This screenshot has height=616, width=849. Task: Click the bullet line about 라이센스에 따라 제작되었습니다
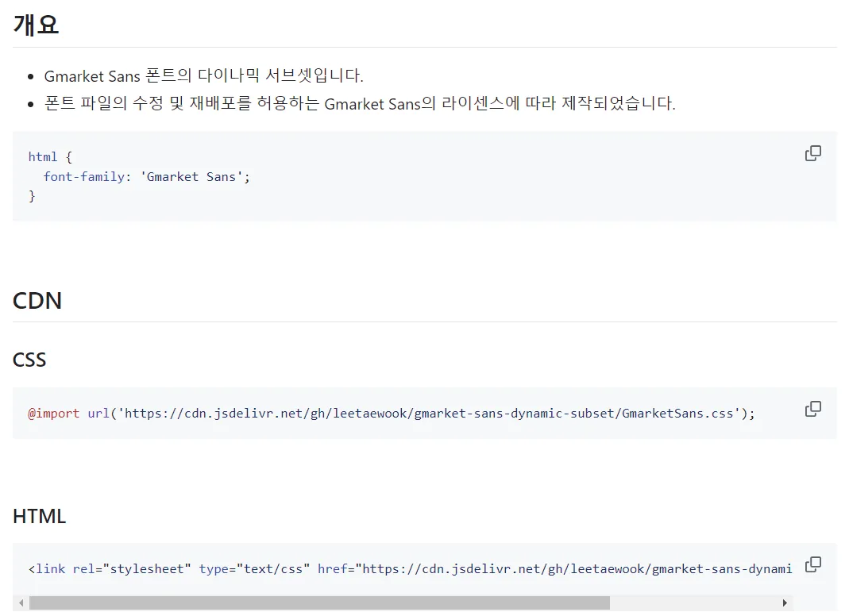pyautogui.click(x=360, y=103)
